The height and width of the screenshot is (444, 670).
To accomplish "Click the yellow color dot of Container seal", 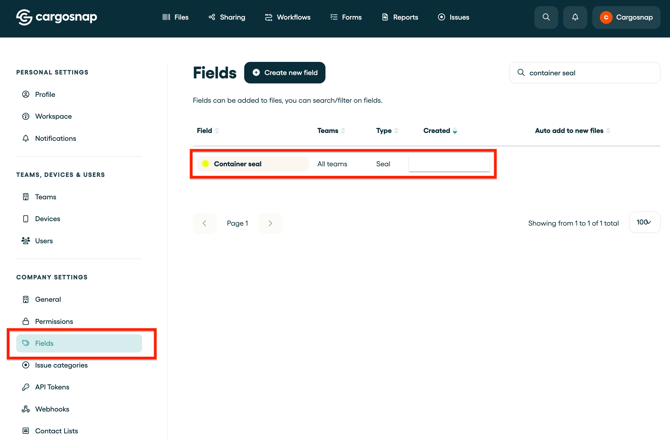I will pyautogui.click(x=206, y=164).
